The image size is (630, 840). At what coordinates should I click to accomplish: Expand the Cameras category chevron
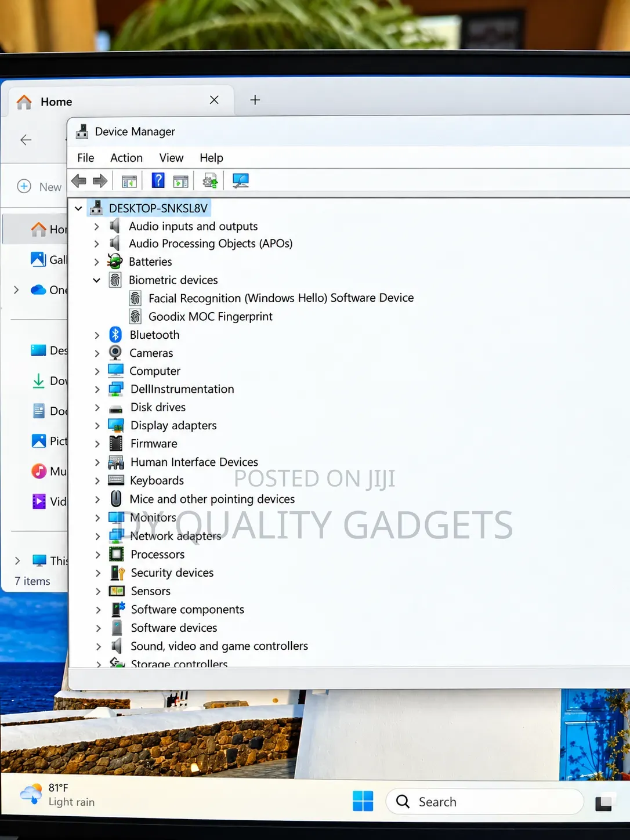click(x=97, y=353)
